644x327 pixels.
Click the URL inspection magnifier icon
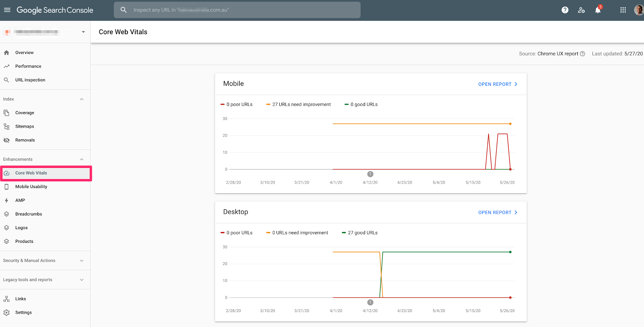[6, 80]
